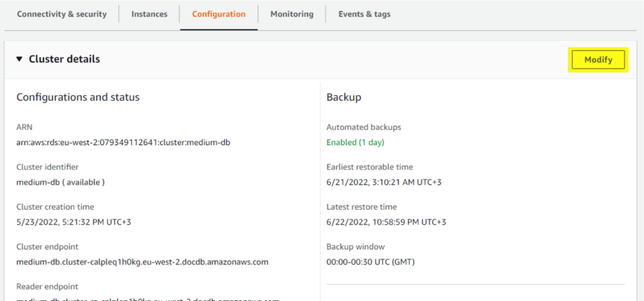Go to the Monitoring tab
The width and height of the screenshot is (644, 301).
pyautogui.click(x=292, y=14)
